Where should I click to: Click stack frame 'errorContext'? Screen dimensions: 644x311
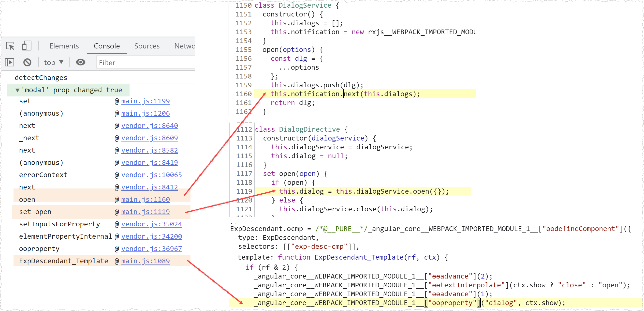[43, 175]
